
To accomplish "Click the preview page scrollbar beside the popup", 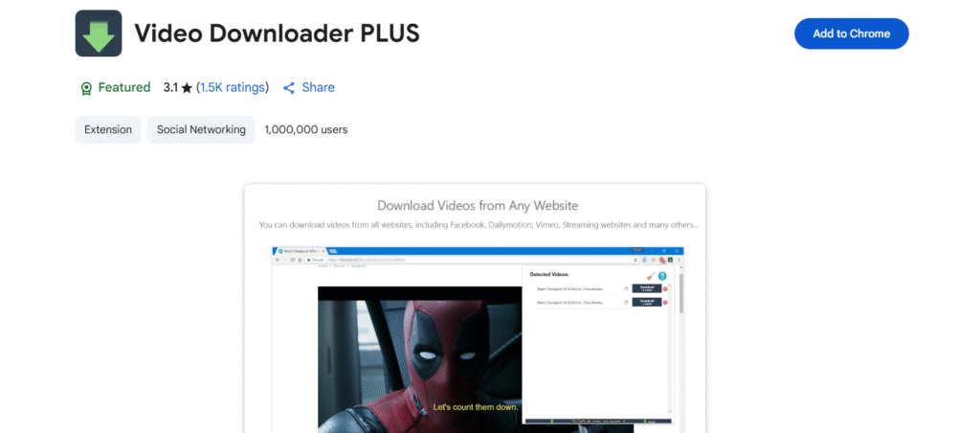I will [x=680, y=293].
